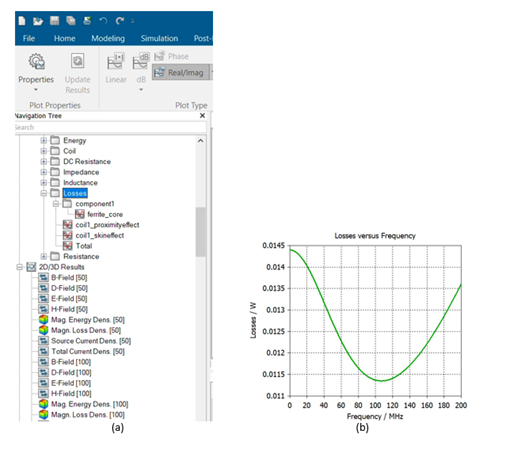Collapse the Losses folder

[44, 193]
